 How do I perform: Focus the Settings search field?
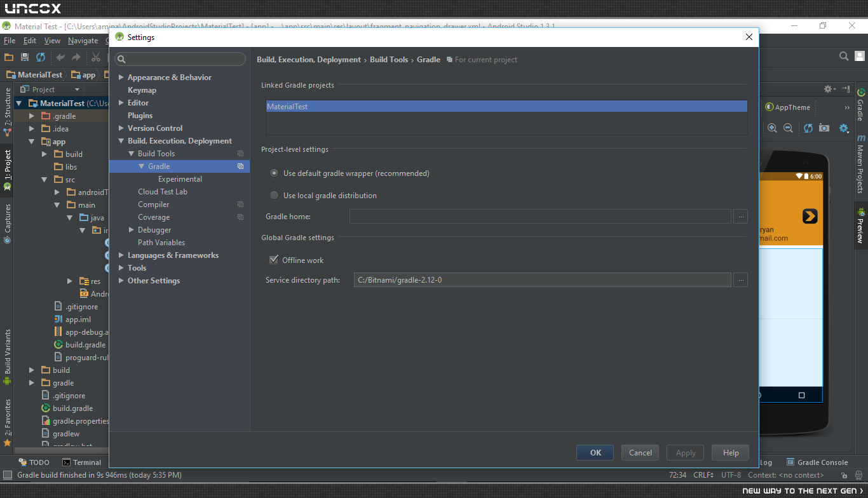[180, 59]
